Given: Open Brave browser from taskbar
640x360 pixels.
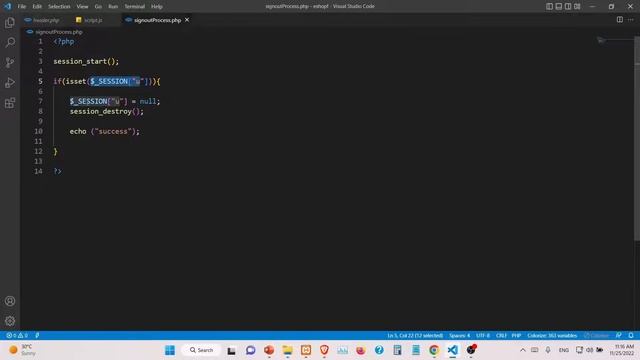Looking at the screenshot, I should 324,350.
